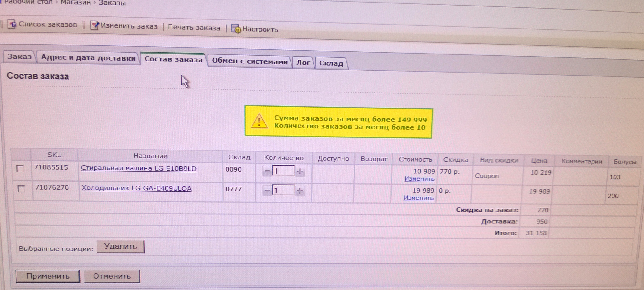This screenshot has height=290, width=644.
Task: Tick the checkbox for SKU 71076270
Action: (21, 189)
